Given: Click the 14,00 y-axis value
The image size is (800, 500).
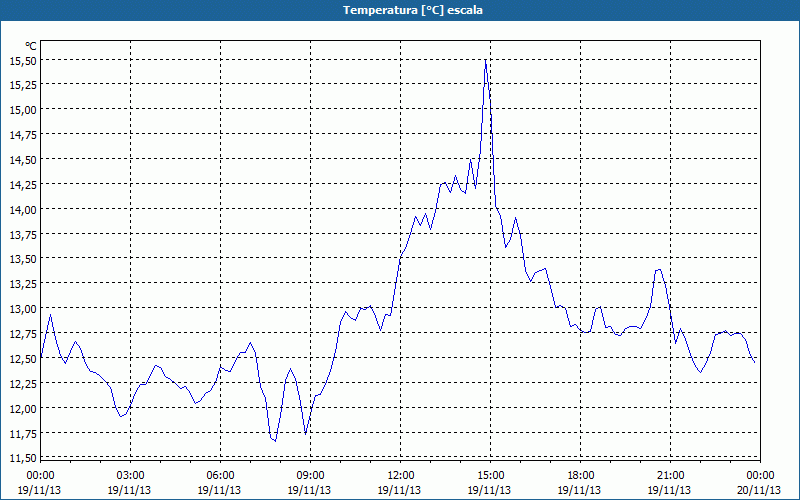Looking at the screenshot, I should click(23, 209).
